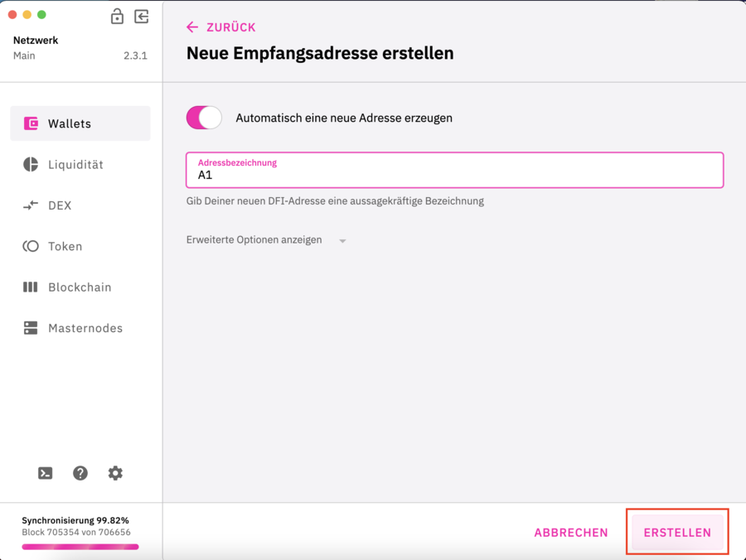Open the Blockchain menu item
This screenshot has width=746, height=560.
(80, 287)
